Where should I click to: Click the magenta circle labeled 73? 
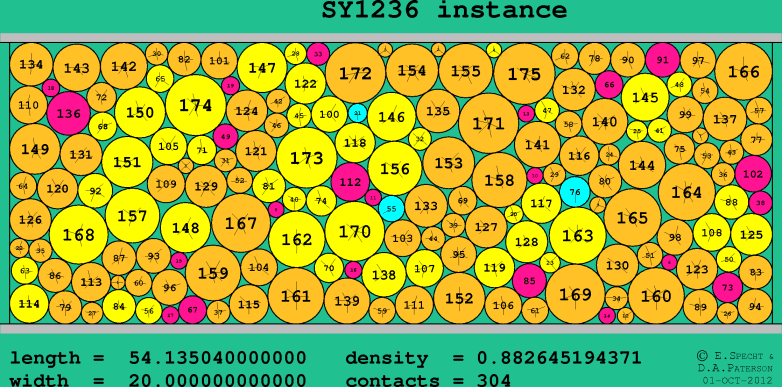coord(728,288)
